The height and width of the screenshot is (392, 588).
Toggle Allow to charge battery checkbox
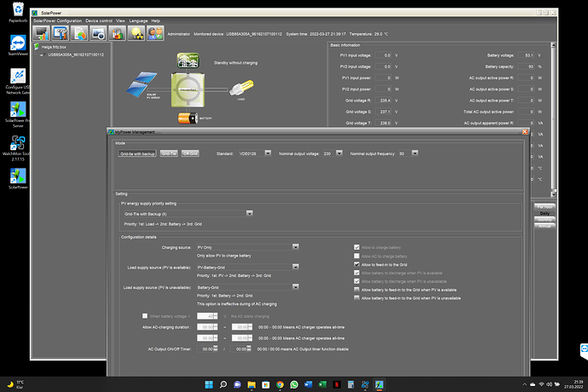pos(356,247)
